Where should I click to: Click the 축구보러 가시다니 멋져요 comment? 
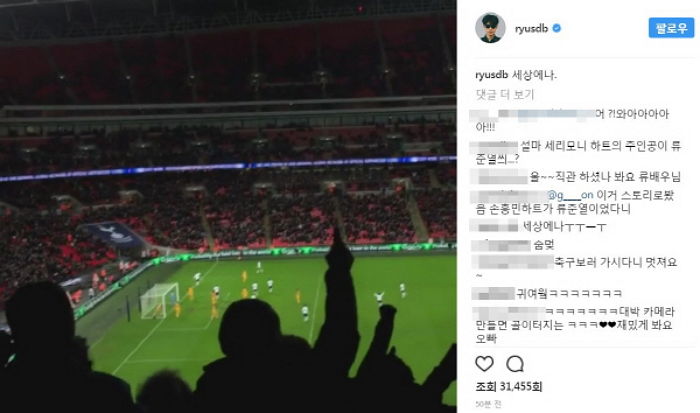[576, 268]
